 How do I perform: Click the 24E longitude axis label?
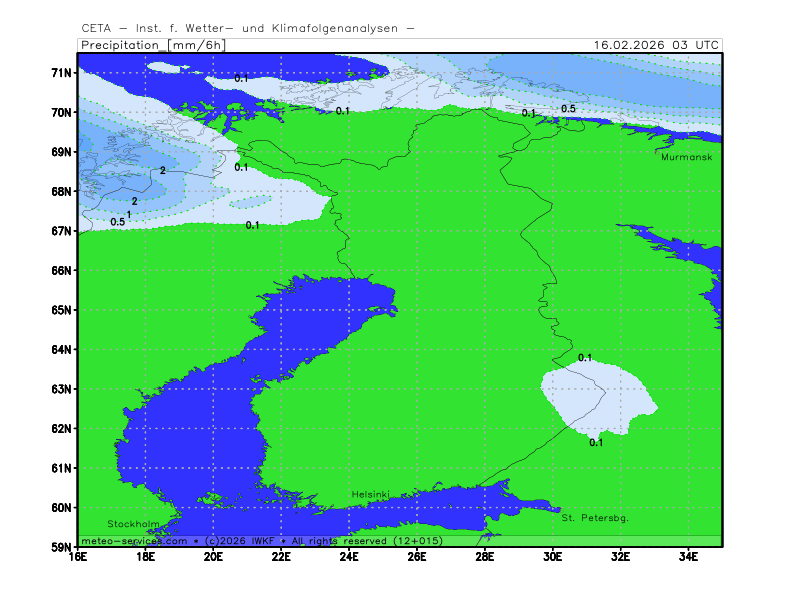point(349,556)
